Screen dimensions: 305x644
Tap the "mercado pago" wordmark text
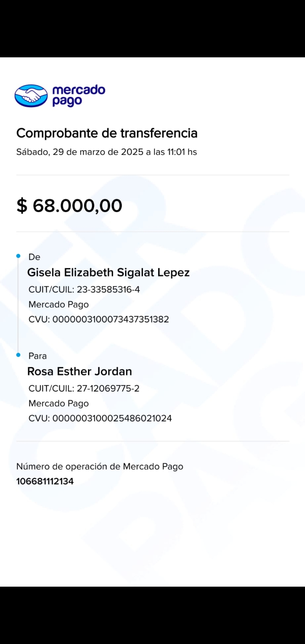79,96
